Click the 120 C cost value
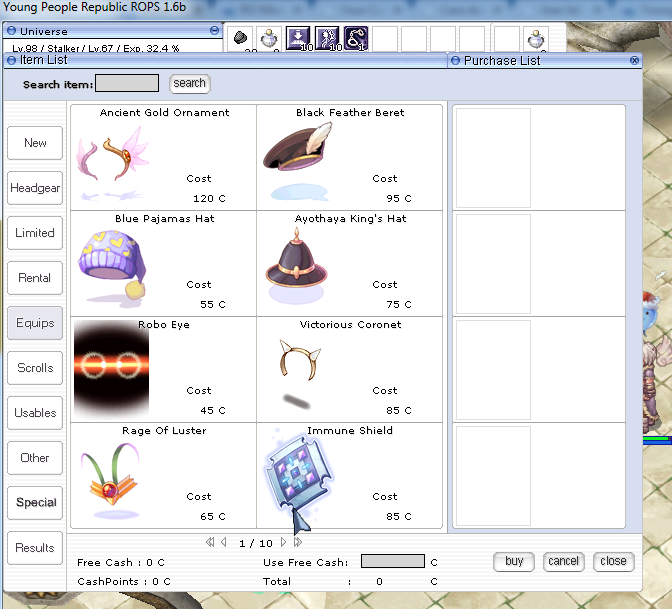This screenshot has height=609, width=672. tap(209, 198)
